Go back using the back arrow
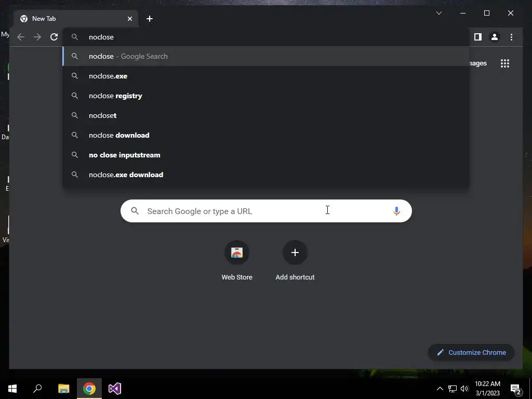The width and height of the screenshot is (532, 399). click(21, 37)
